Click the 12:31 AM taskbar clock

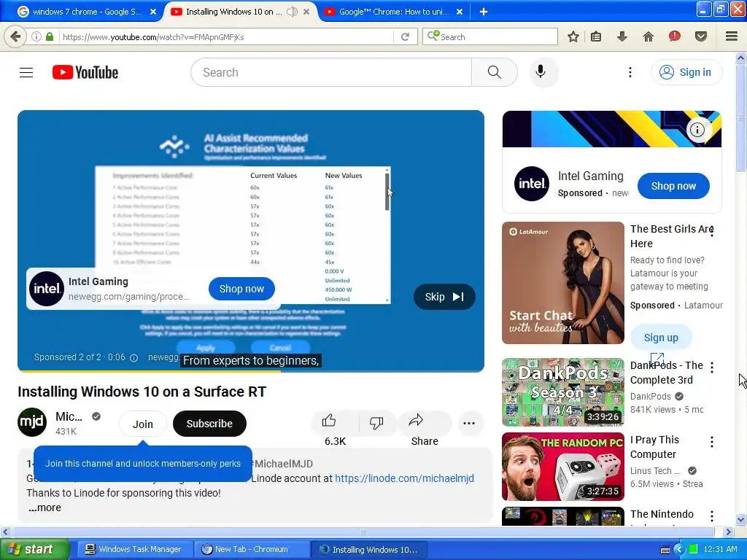[x=720, y=549]
